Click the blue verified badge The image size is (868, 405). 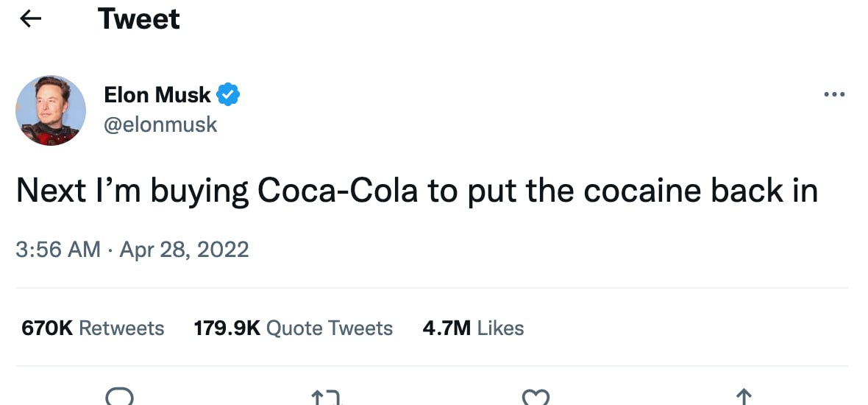228,94
